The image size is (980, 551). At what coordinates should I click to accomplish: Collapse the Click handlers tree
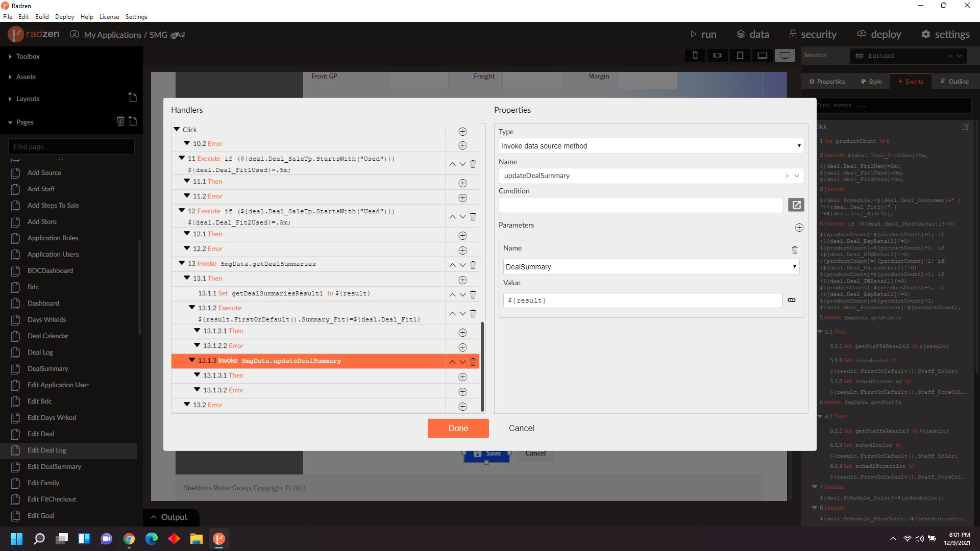(x=177, y=130)
